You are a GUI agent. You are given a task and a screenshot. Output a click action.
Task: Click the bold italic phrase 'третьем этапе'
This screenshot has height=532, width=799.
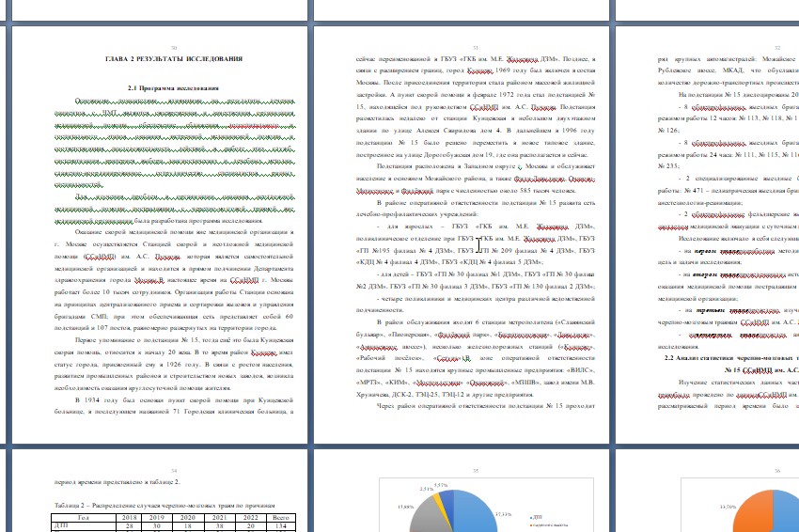(721, 310)
